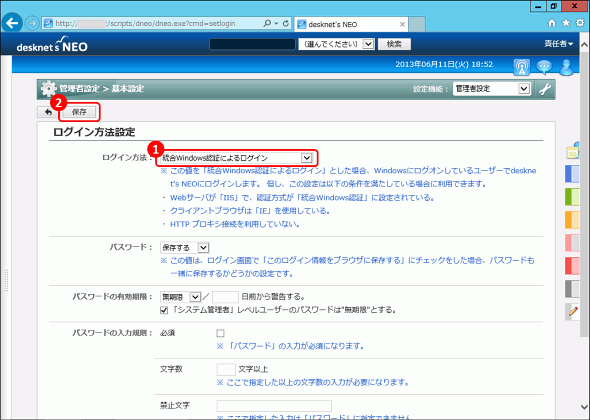
Task: Click the page scrollbar up arrow
Action: click(584, 45)
